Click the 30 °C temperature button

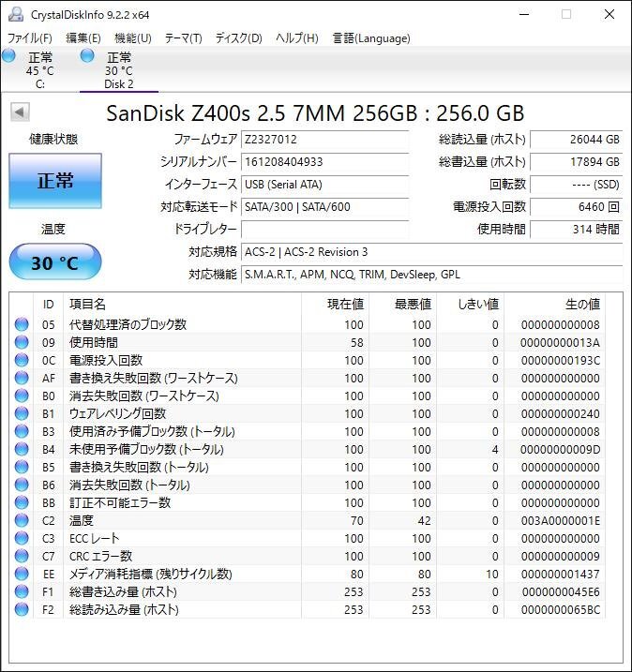55,261
